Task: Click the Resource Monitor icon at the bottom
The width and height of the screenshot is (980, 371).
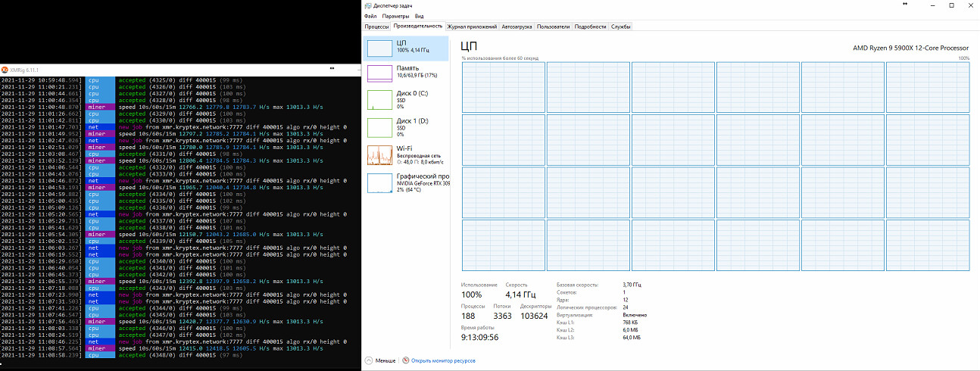Action: point(406,361)
